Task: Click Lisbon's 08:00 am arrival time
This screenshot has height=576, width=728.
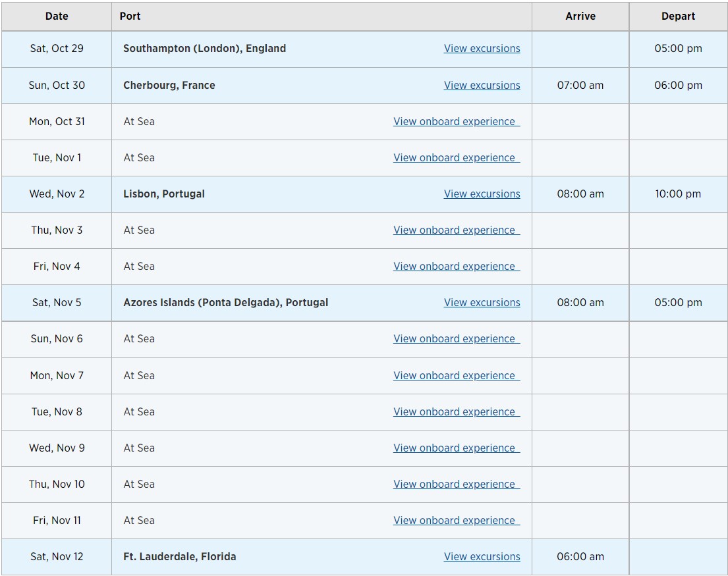Action: click(x=580, y=194)
